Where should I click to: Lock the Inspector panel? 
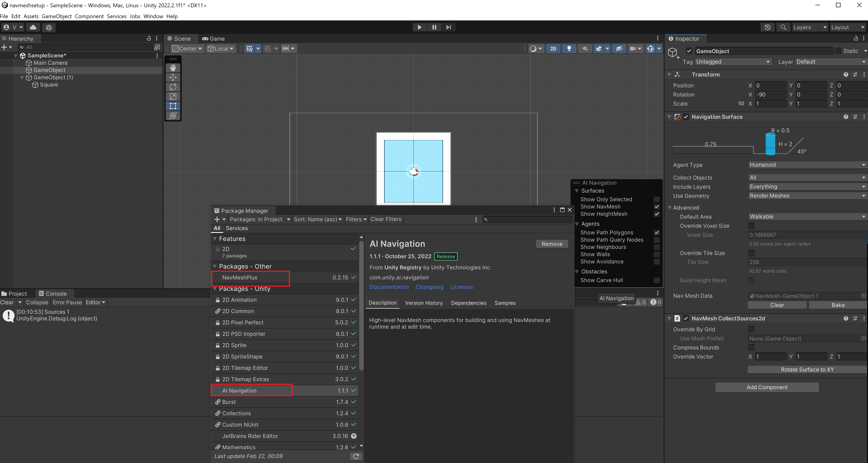[x=856, y=38]
